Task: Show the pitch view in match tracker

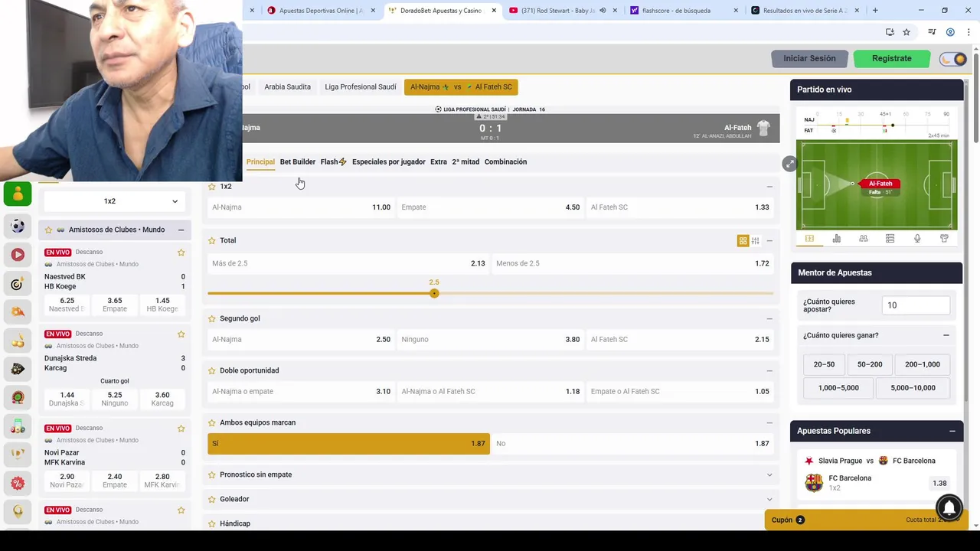Action: [x=809, y=239]
